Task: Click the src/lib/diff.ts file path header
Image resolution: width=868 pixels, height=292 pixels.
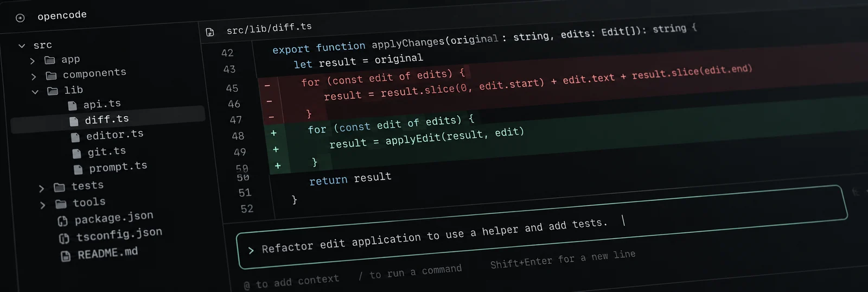Action: [x=269, y=28]
